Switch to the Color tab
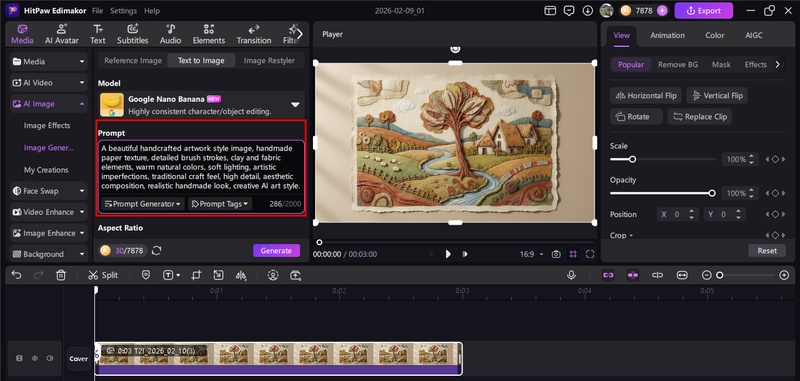The image size is (800, 381). [x=714, y=35]
